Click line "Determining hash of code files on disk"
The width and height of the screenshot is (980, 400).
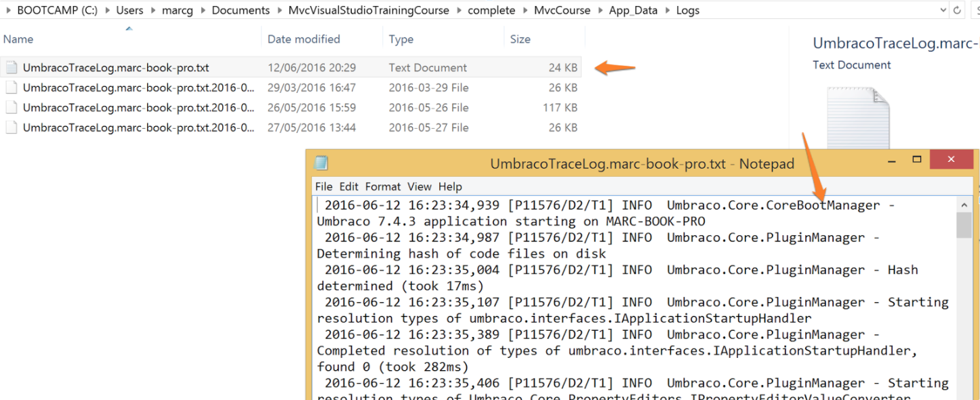(x=462, y=254)
